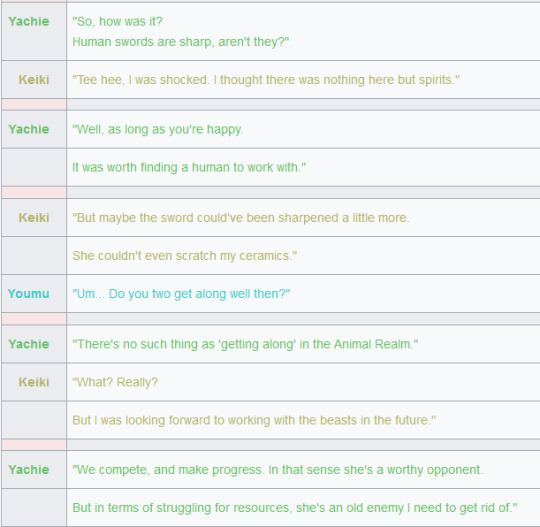The height and width of the screenshot is (527, 540).
Task: Click Keiki's name beside "Tee hee, I was shocked"
Action: pyautogui.click(x=34, y=80)
